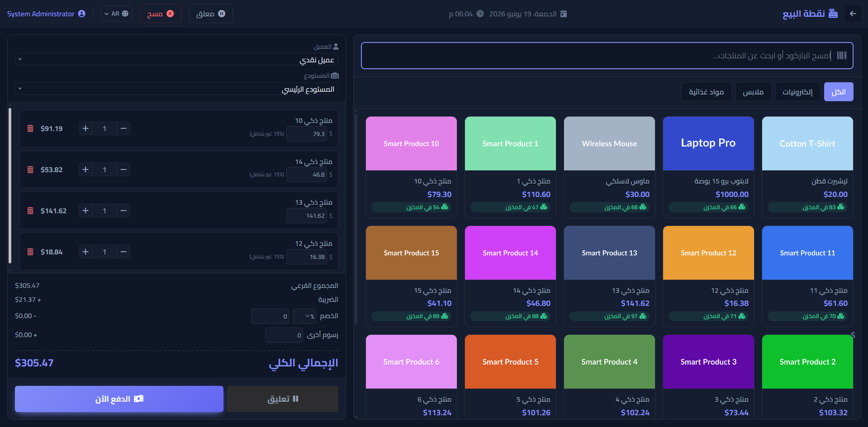Open the المستودع الرئيسي warehouse dropdown

[x=176, y=89]
